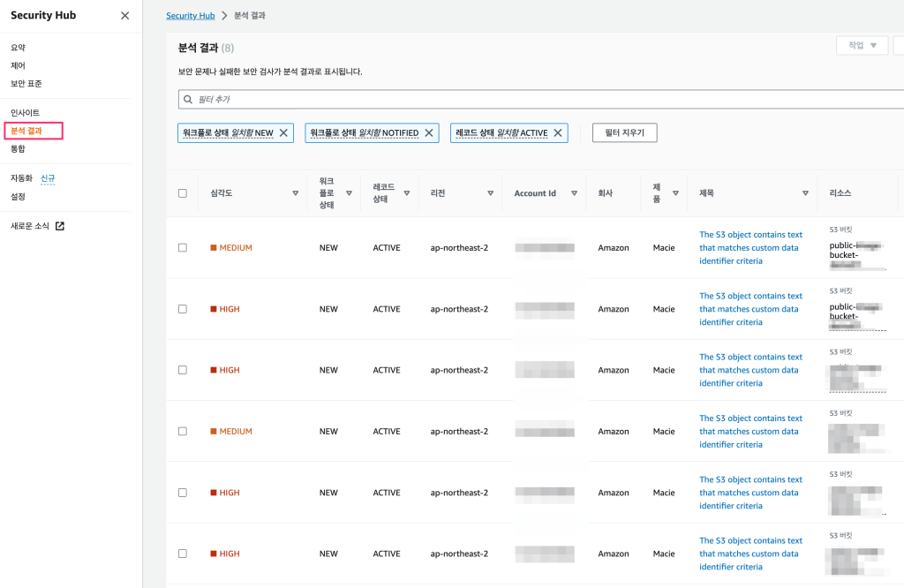904x588 pixels.
Task: Open the 요약 summary page
Action: [x=18, y=48]
